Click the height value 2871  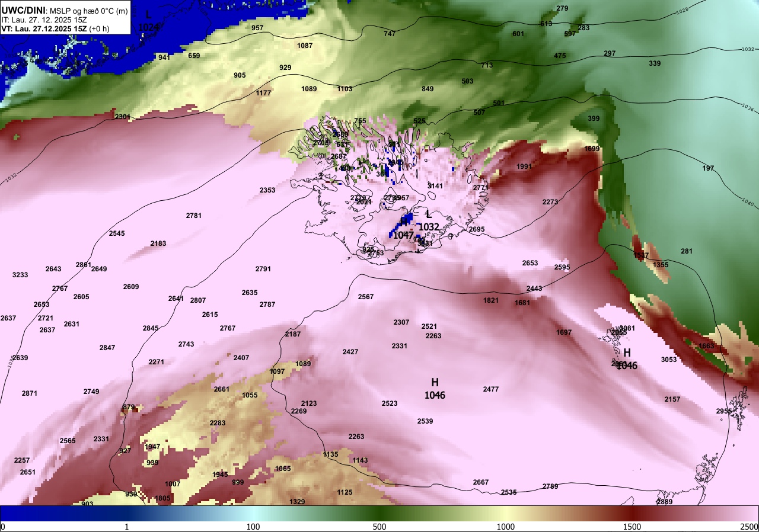point(30,393)
